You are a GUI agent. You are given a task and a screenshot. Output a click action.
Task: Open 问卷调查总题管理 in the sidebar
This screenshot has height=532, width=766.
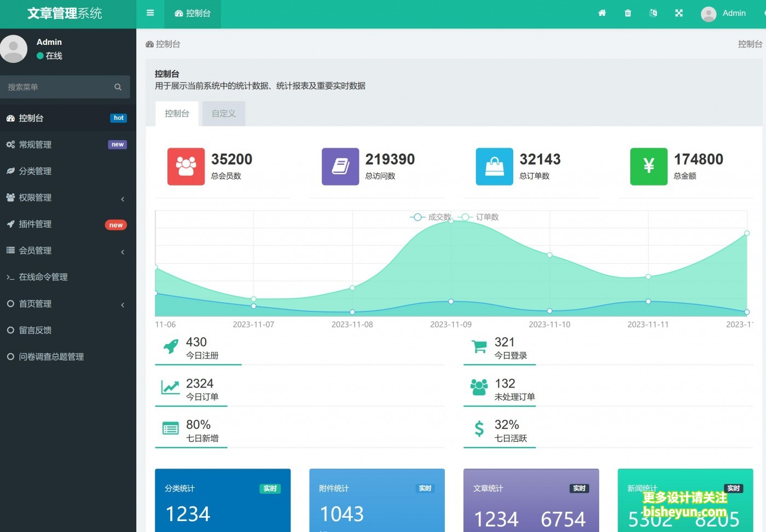pos(68,357)
